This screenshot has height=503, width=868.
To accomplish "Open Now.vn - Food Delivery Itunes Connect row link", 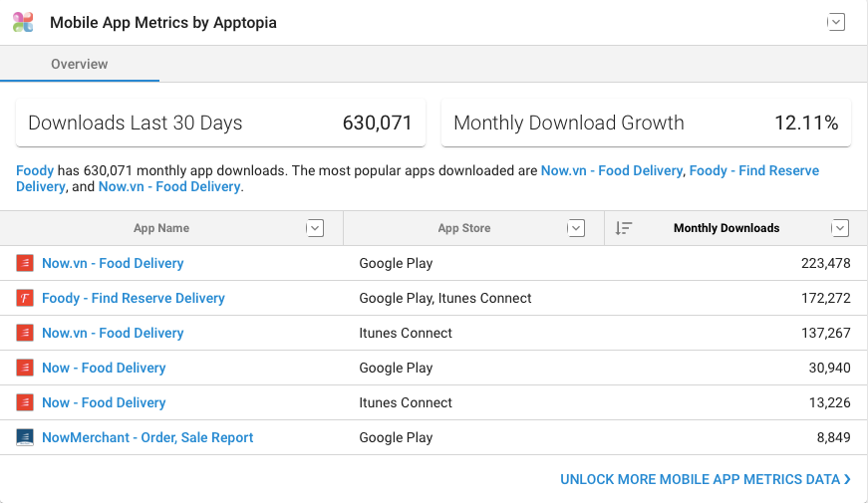I will [x=113, y=333].
